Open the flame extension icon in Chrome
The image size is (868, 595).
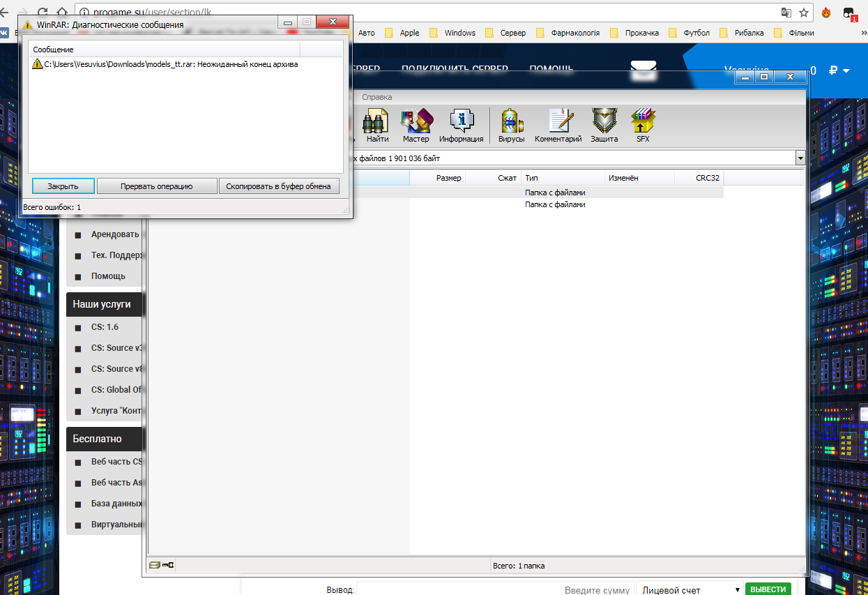coord(826,13)
